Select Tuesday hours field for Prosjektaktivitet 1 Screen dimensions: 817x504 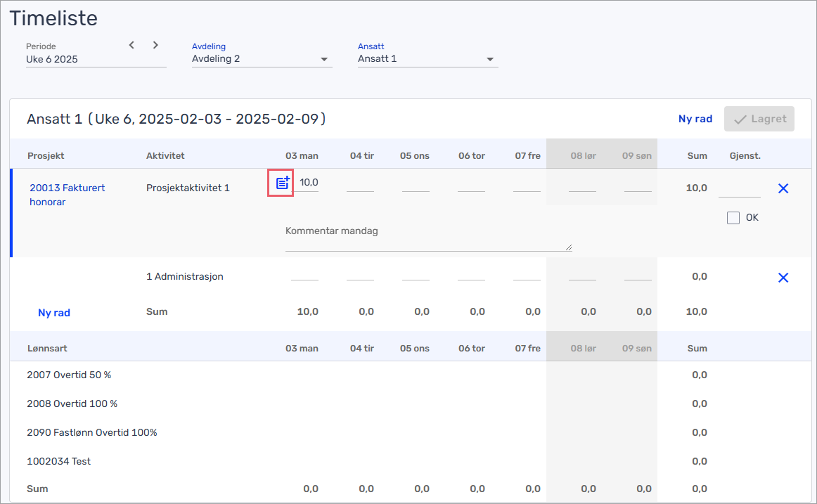pos(360,183)
